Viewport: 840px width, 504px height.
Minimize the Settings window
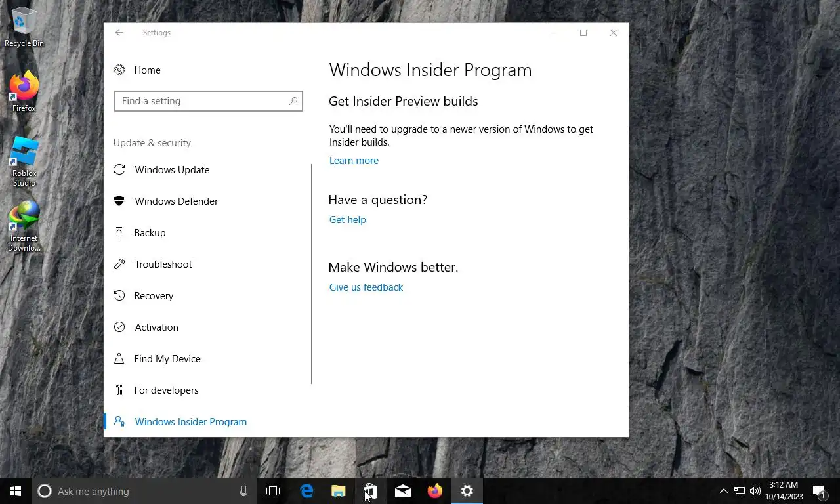[x=553, y=33]
